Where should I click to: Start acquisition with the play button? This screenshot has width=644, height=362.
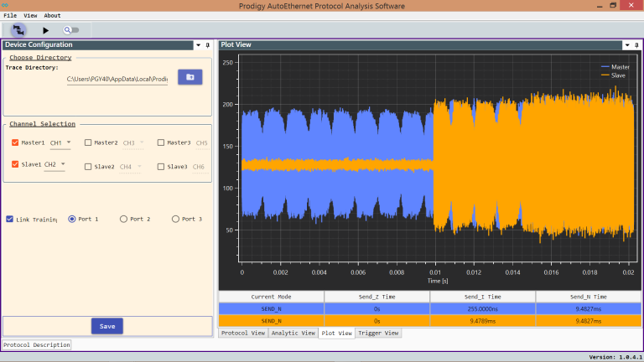[45, 30]
